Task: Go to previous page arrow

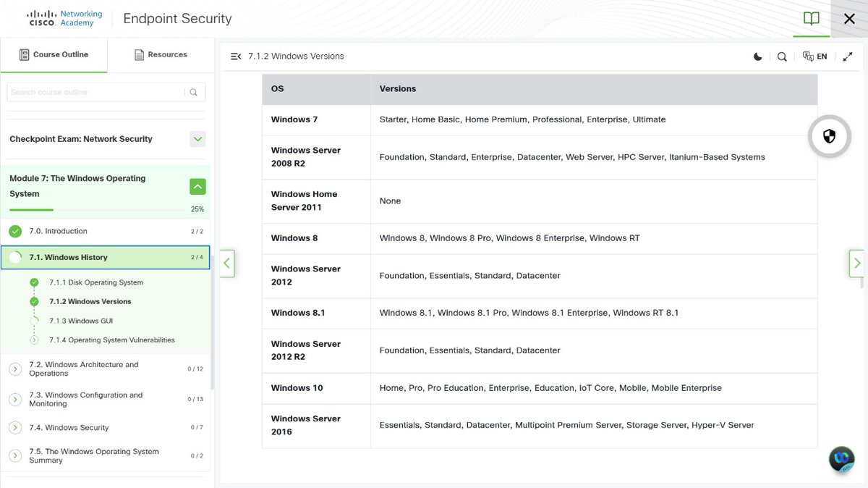Action: [227, 263]
